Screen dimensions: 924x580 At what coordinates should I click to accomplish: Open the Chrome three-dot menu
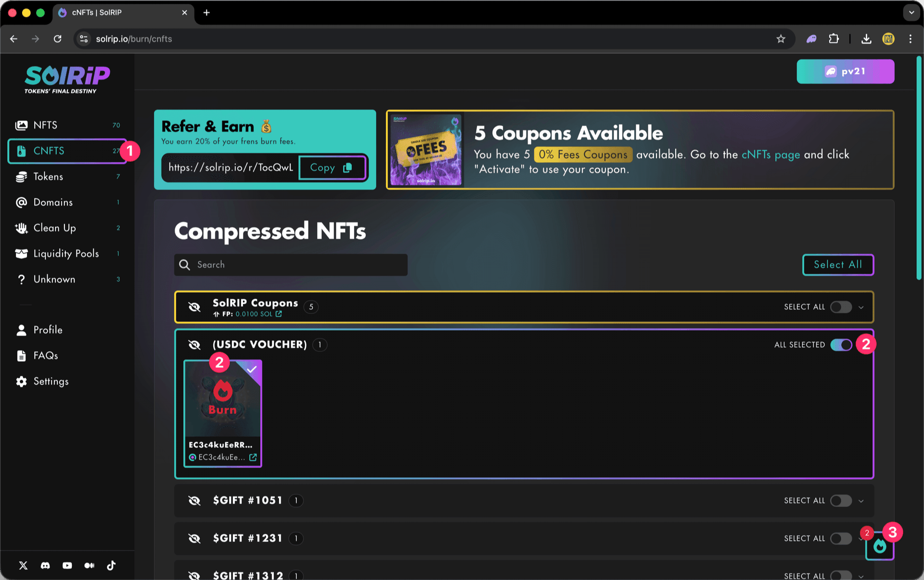click(x=911, y=39)
